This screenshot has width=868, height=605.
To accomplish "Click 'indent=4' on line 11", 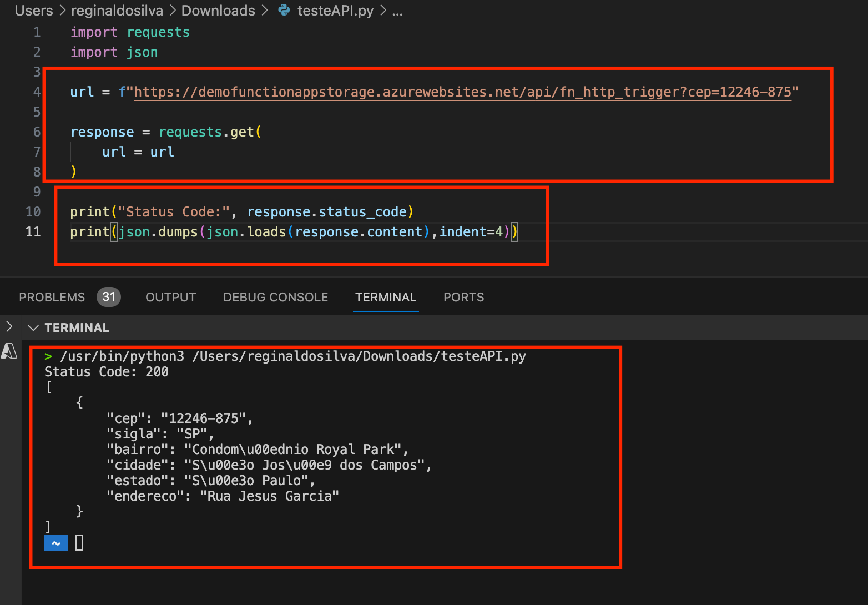I will pyautogui.click(x=471, y=232).
